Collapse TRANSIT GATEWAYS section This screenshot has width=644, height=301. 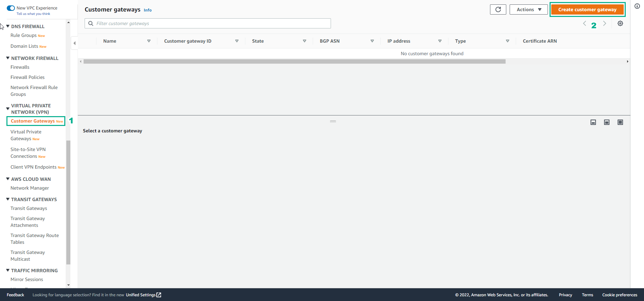tap(8, 199)
